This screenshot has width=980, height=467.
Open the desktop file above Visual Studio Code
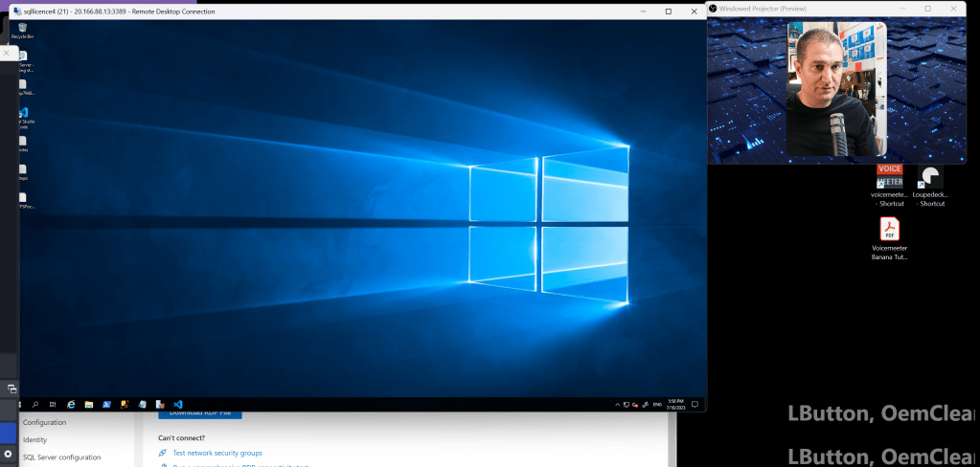[x=23, y=87]
